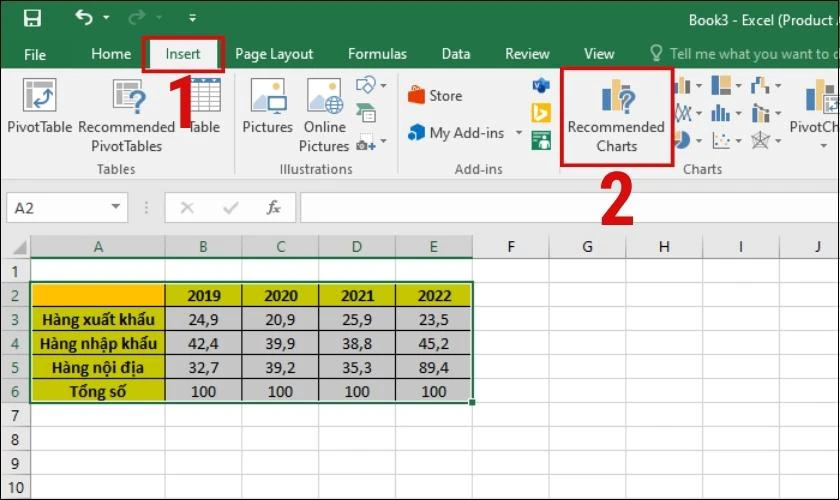Click the Visio Data Visualizer add-in icon

[x=541, y=85]
